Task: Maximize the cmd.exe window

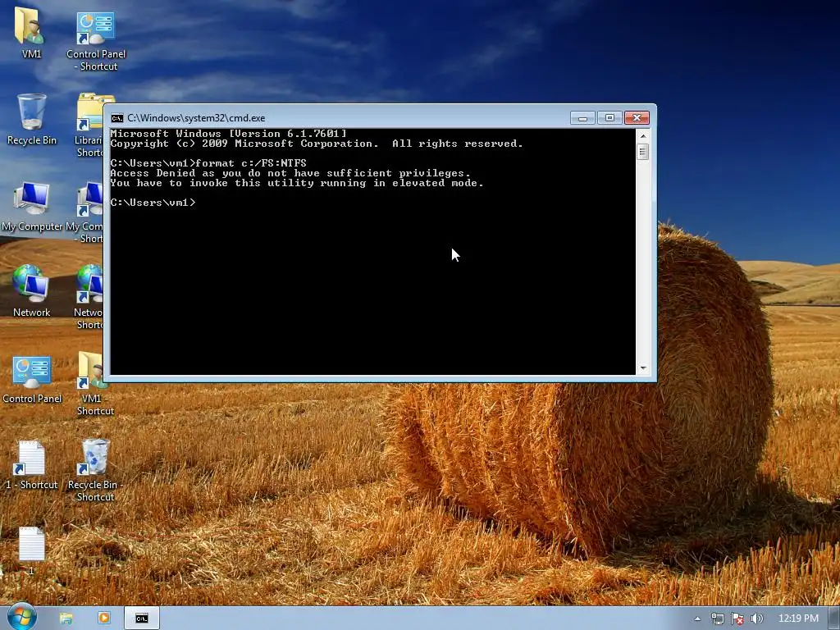Action: (609, 118)
